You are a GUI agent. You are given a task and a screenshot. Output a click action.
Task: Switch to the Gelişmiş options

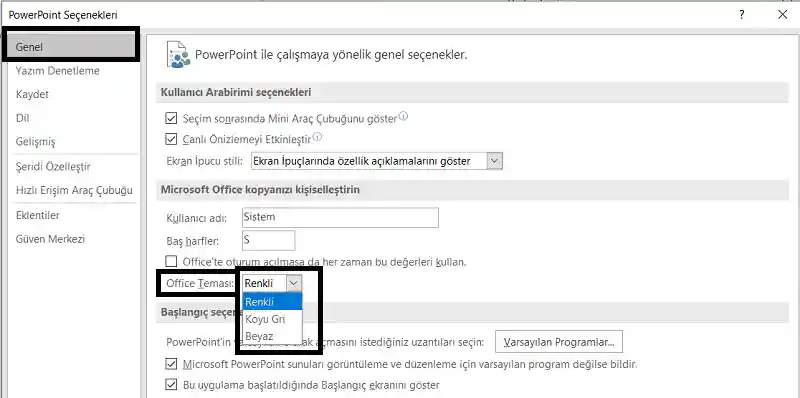35,142
